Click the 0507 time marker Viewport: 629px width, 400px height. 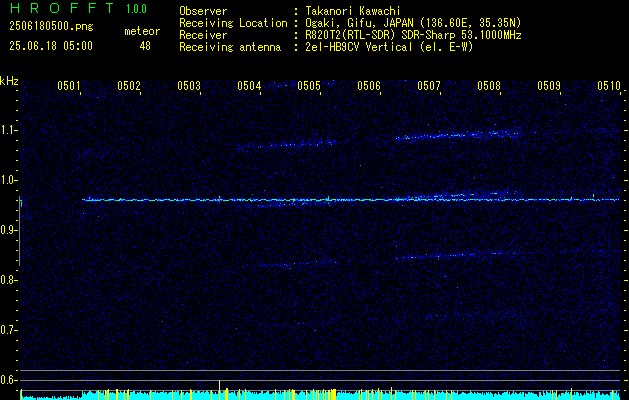tap(429, 85)
